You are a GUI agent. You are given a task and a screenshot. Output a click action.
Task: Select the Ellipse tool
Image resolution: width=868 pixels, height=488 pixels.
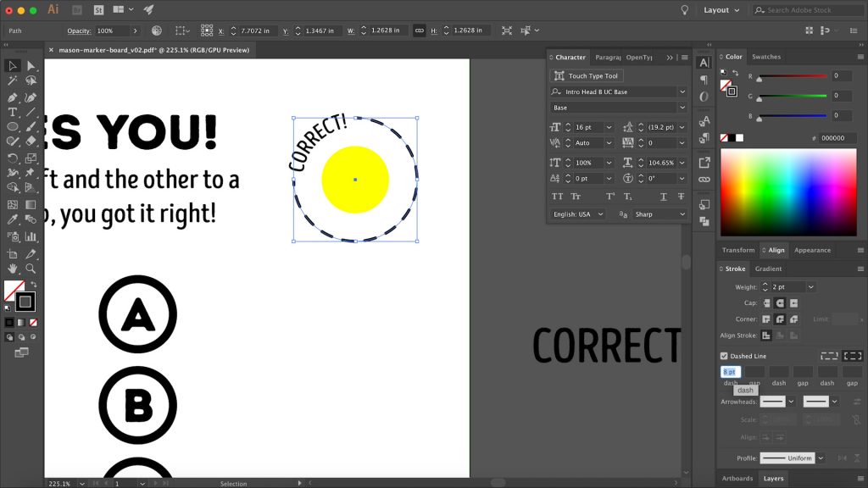12,127
